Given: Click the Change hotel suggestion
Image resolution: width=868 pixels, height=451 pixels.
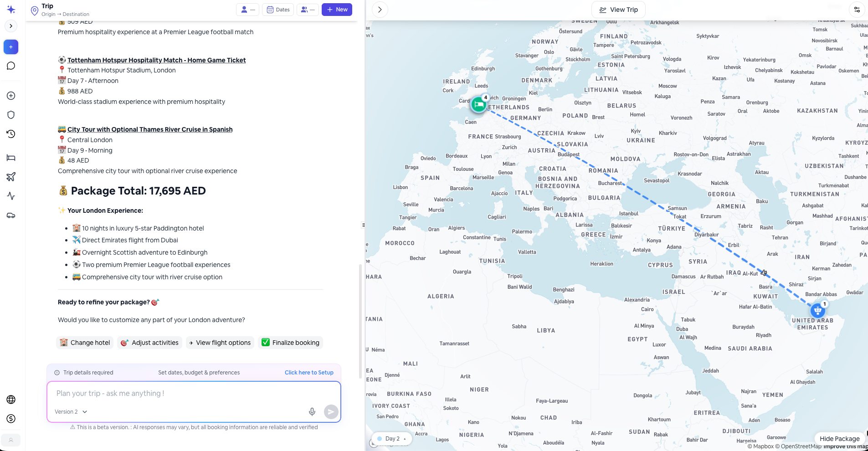Looking at the screenshot, I should click(85, 343).
